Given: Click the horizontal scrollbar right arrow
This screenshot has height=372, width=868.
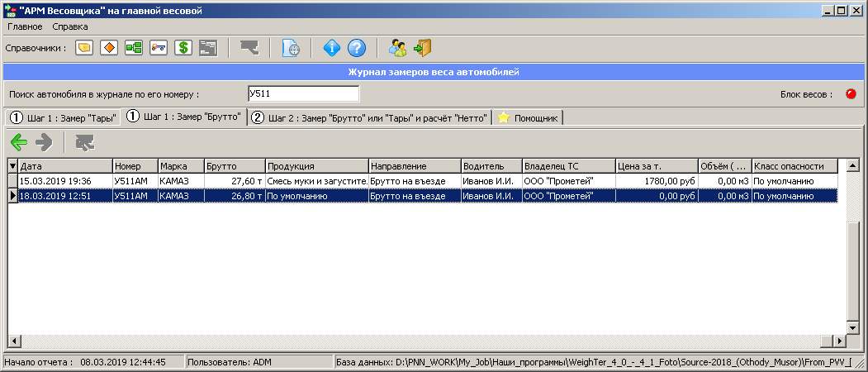Looking at the screenshot, I should click(839, 341).
